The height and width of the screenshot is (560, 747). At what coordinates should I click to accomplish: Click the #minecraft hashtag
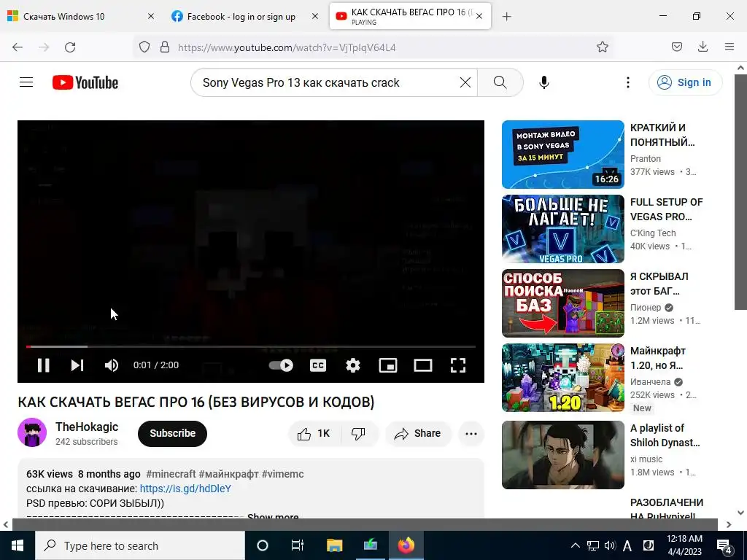click(171, 474)
